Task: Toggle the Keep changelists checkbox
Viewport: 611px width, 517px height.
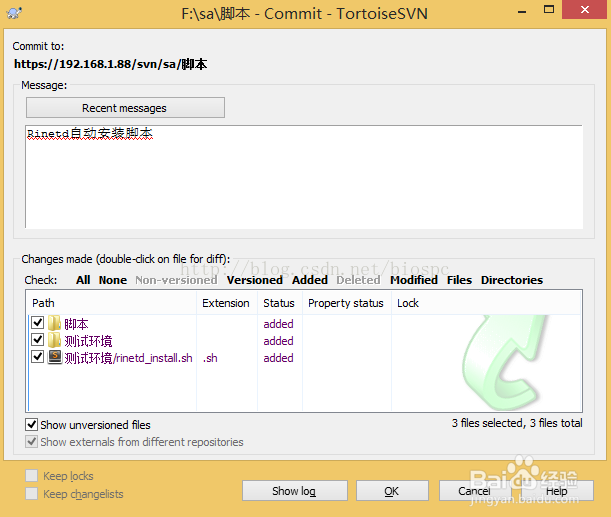Action: (32, 494)
